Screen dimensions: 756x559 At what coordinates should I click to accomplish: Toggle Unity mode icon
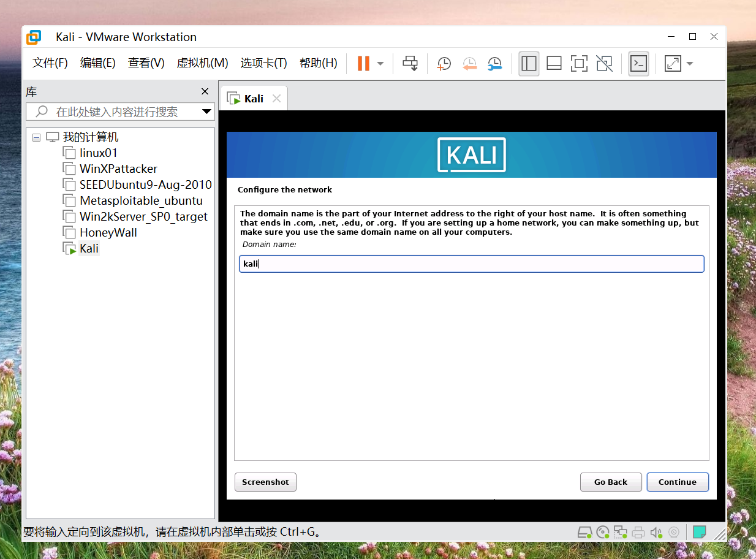(x=604, y=63)
